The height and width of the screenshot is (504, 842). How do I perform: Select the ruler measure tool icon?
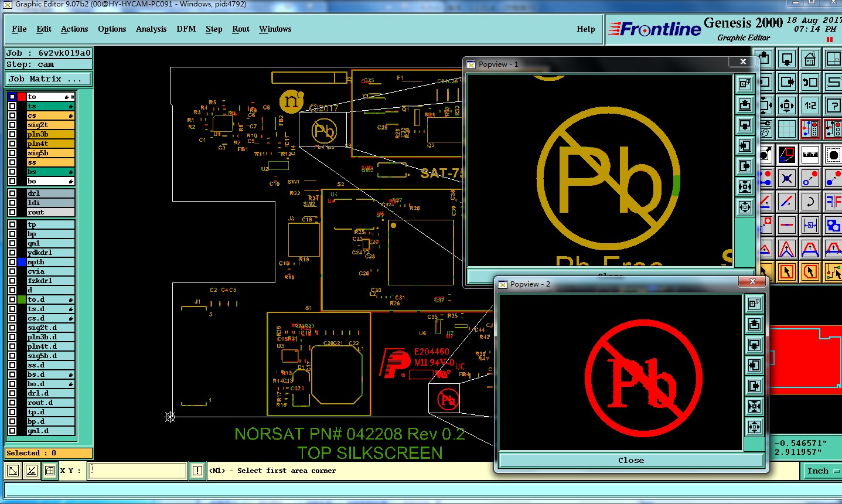click(x=810, y=155)
